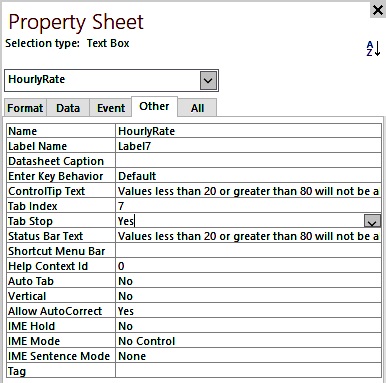This screenshot has width=386, height=383.
Task: Click the IME Mode No Control value
Action: (x=248, y=341)
